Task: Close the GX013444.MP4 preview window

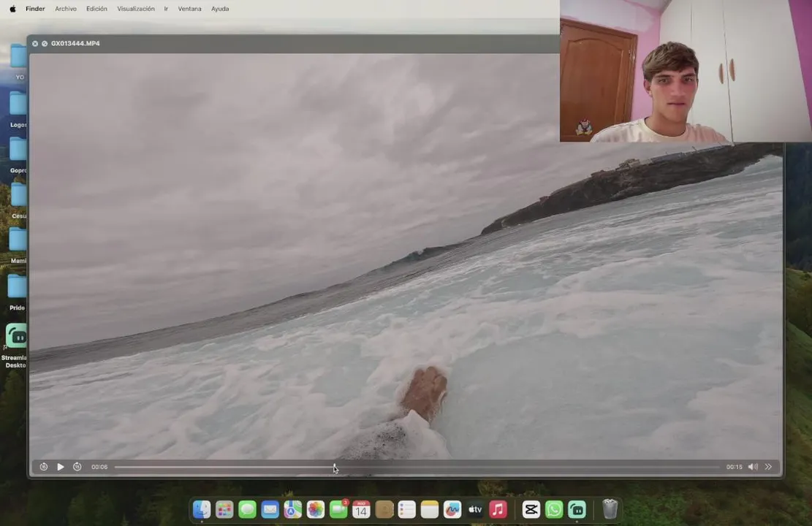Action: coord(35,44)
